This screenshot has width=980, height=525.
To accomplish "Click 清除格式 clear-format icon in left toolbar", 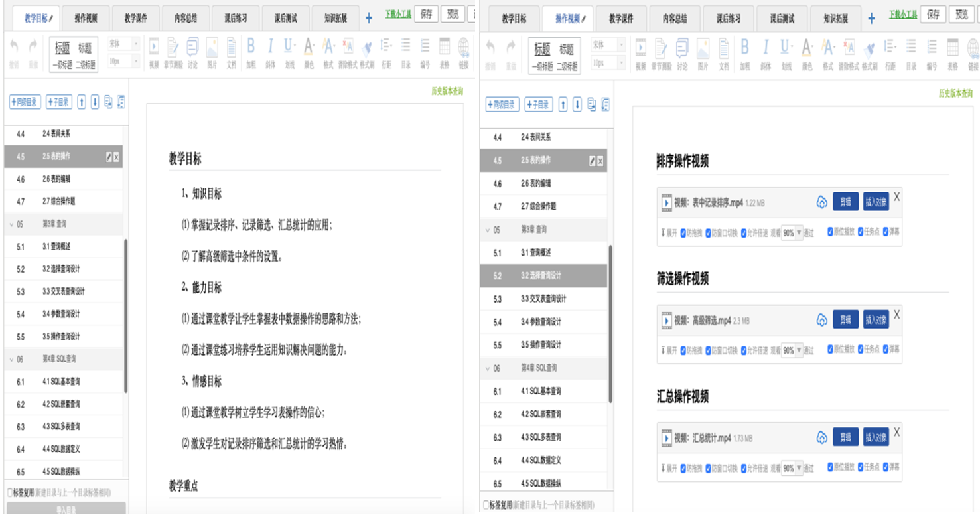I will point(348,51).
